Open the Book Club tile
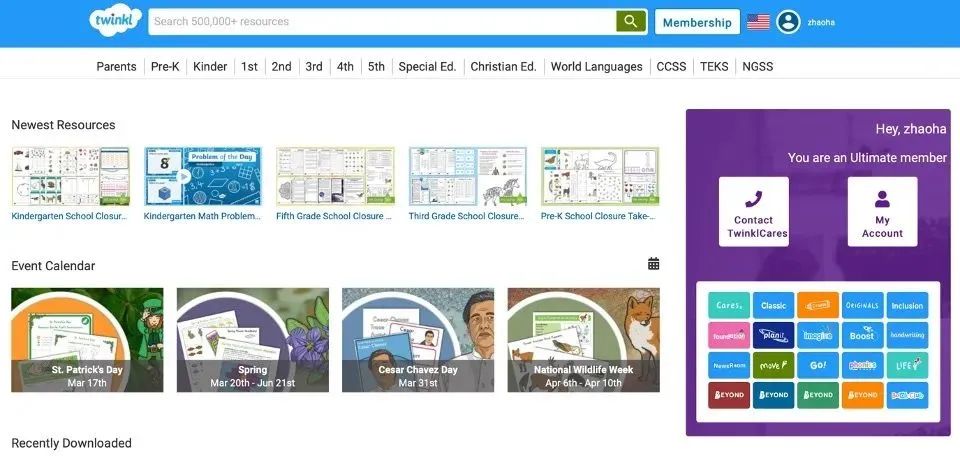This screenshot has height=456, width=960. pyautogui.click(x=907, y=395)
